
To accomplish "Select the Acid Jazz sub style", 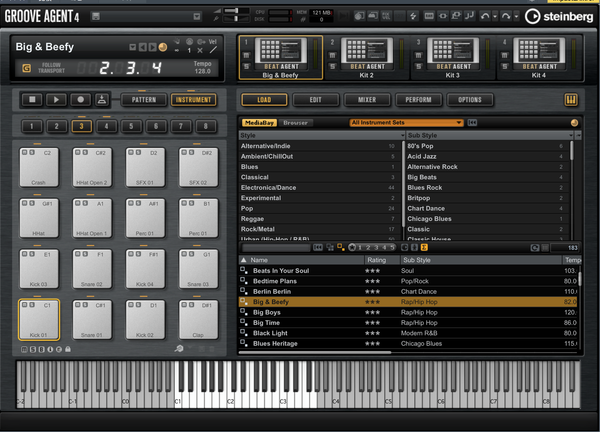I will point(488,156).
